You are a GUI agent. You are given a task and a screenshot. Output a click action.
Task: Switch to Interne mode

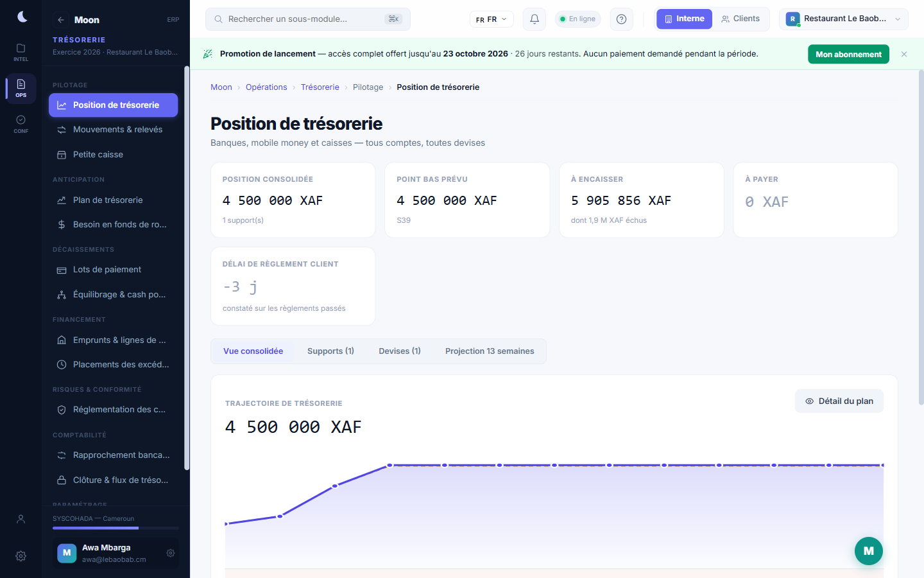(684, 19)
